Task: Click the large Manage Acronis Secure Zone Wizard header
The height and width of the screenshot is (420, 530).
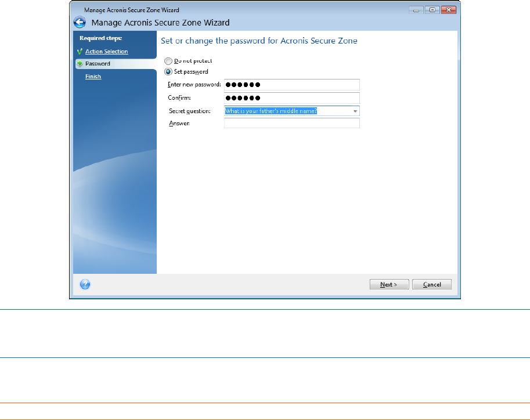Action: click(x=160, y=23)
